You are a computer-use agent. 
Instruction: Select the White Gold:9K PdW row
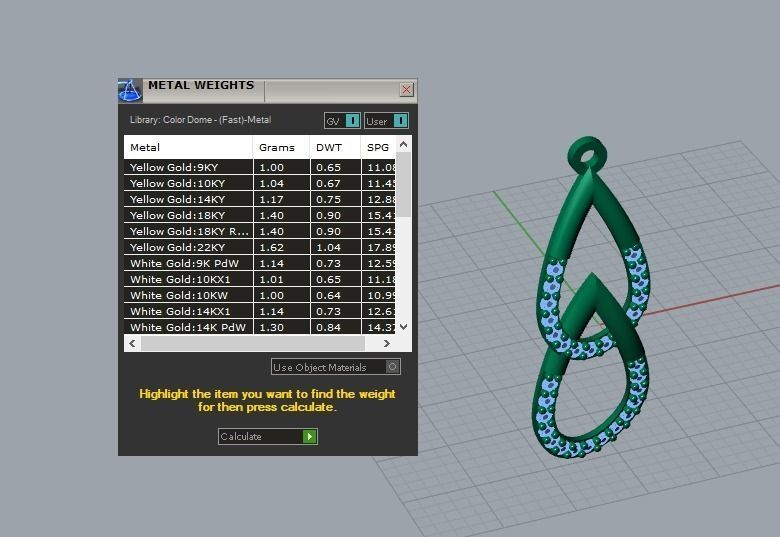pos(260,263)
